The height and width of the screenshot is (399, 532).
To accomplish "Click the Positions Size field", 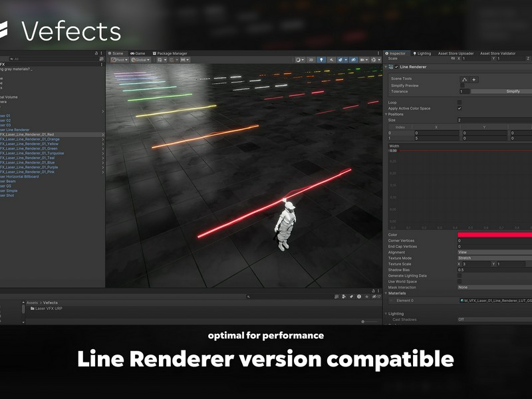I will pyautogui.click(x=495, y=120).
